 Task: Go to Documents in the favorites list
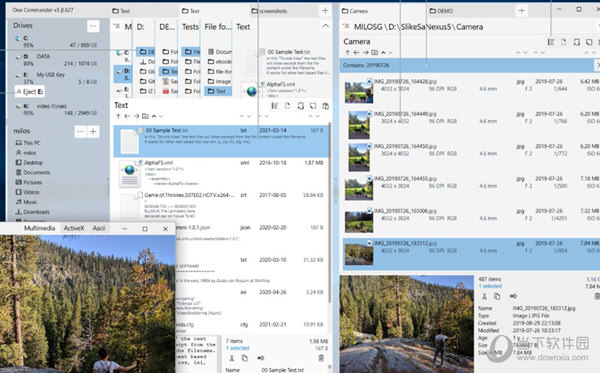pos(33,173)
